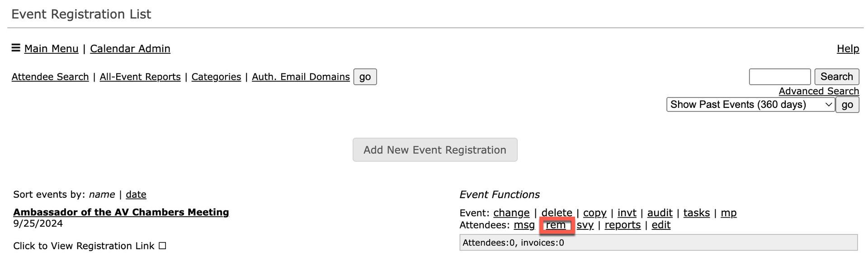Image resolution: width=868 pixels, height=270 pixels.
Task: Sort events by date
Action: point(136,194)
